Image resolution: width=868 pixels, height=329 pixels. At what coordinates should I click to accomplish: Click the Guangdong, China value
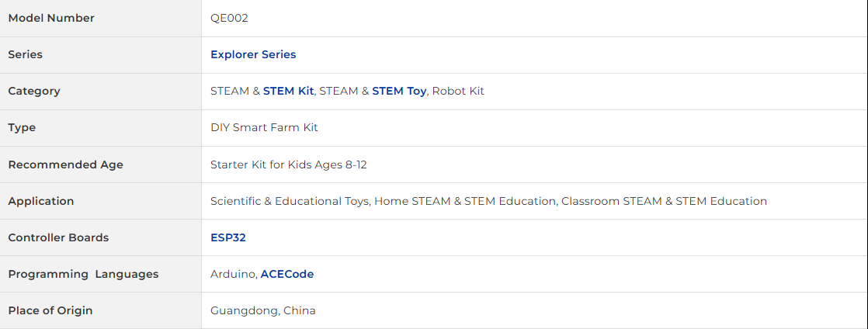click(x=263, y=310)
